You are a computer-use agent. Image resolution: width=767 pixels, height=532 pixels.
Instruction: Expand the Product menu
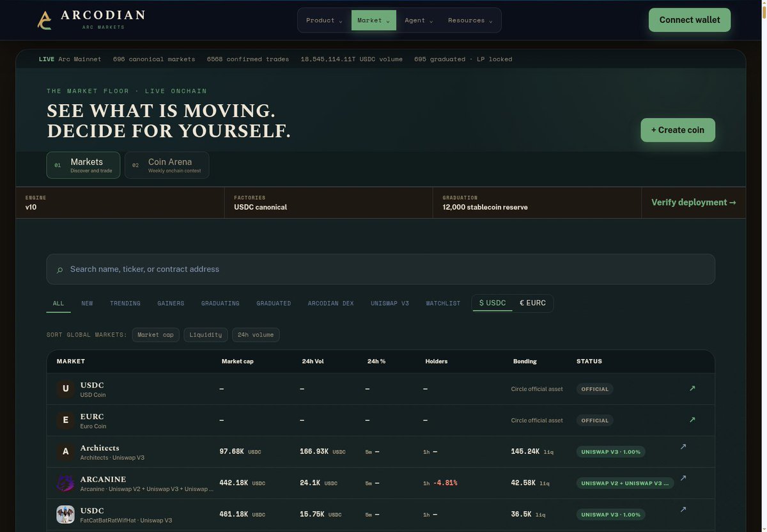pos(324,20)
